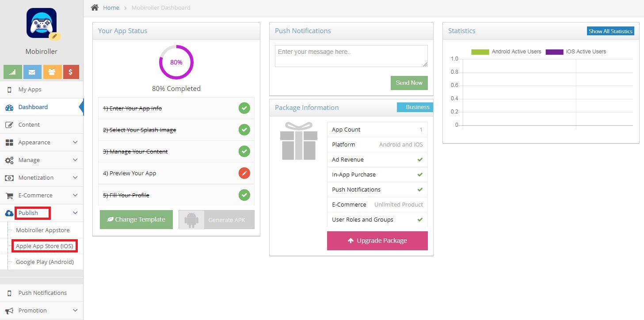Screen dimensions: 644x320
Task: Click the Preview Your App step
Action: pyautogui.click(x=176, y=173)
